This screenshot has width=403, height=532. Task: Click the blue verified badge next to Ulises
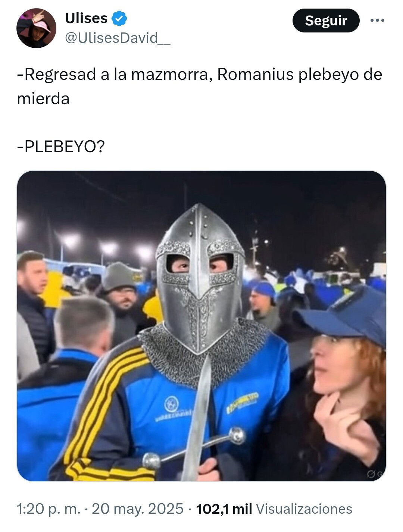click(x=120, y=19)
